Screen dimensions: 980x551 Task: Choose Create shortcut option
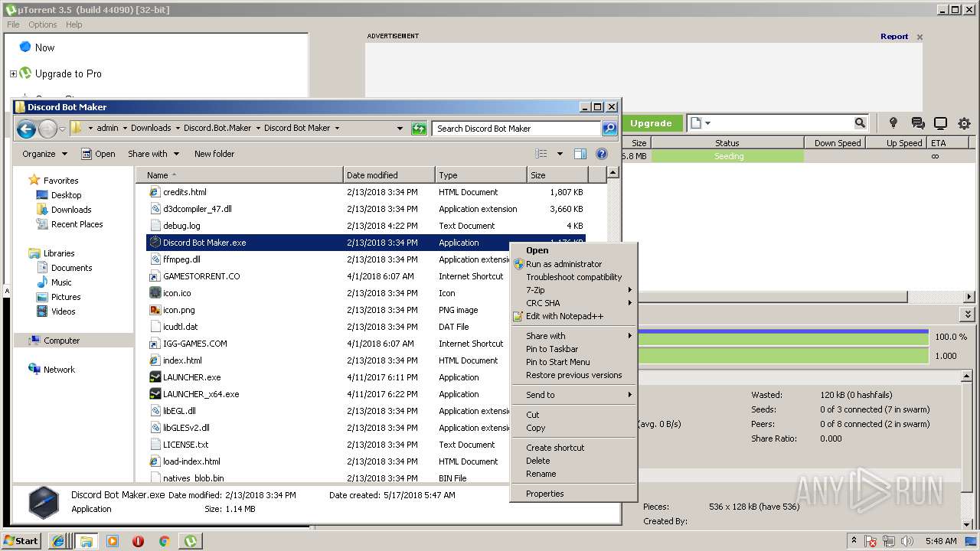[x=555, y=448]
